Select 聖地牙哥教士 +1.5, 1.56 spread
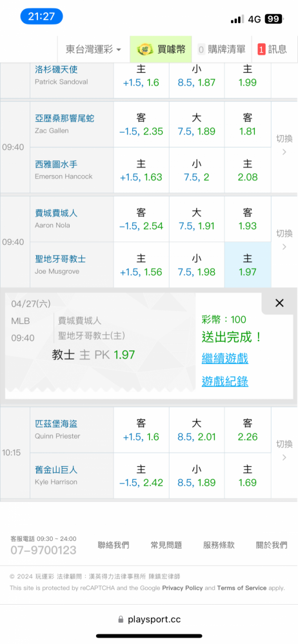Image resolution: width=298 pixels, height=644 pixels. point(141,265)
